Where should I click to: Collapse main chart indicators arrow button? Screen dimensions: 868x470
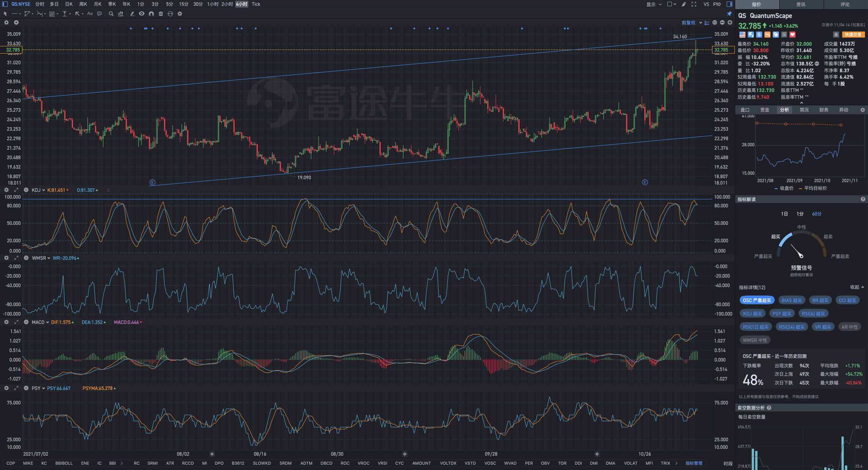point(16,22)
